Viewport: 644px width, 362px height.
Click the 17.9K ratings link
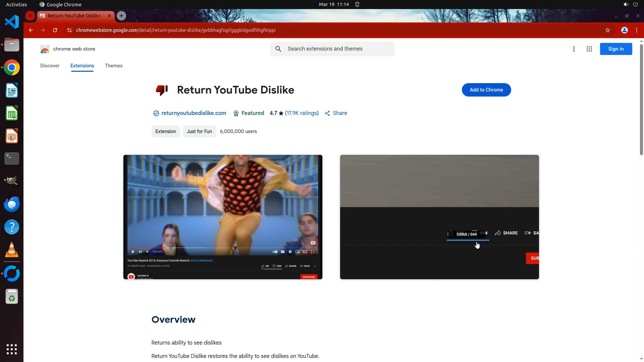[302, 113]
